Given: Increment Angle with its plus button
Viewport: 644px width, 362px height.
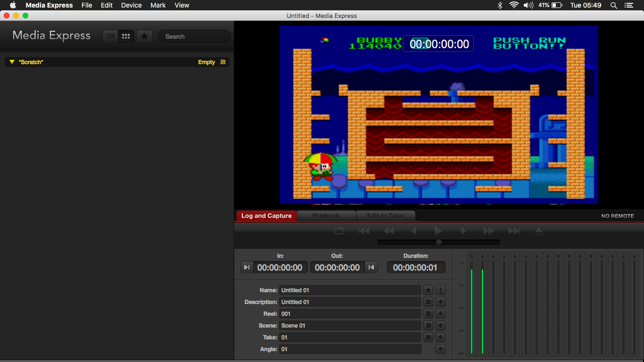Looking at the screenshot, I should tap(440, 349).
